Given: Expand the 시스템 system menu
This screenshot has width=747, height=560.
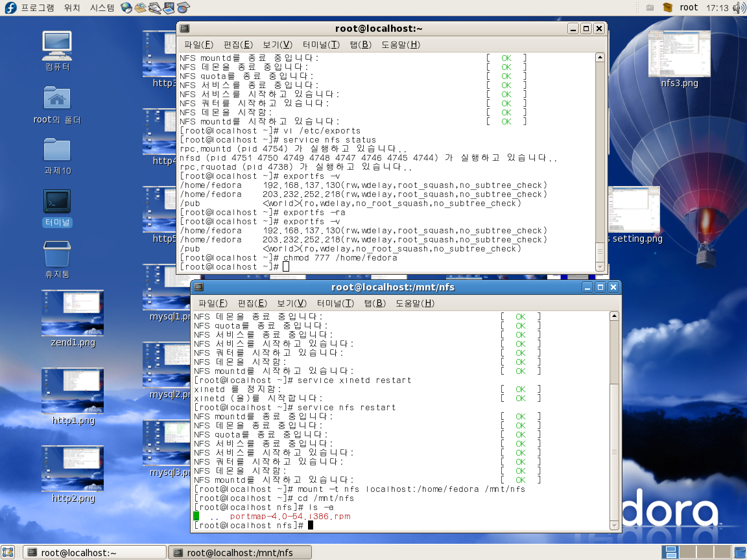Looking at the screenshot, I should [102, 8].
